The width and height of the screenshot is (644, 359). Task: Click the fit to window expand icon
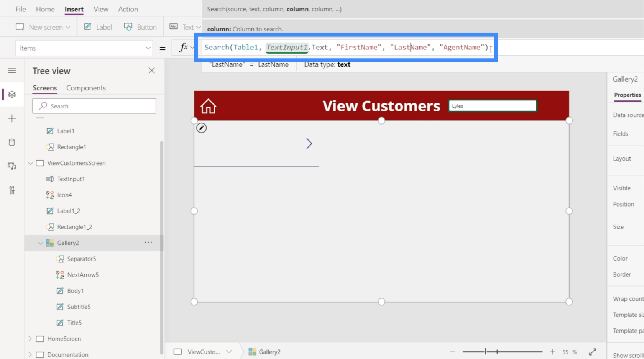(x=593, y=352)
